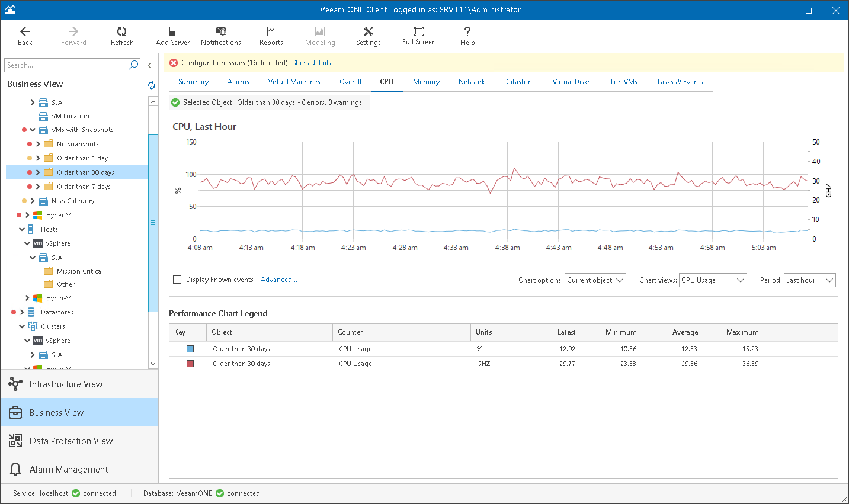Screen dimensions: 849x504
Task: Open Advanced... events link
Action: click(279, 280)
